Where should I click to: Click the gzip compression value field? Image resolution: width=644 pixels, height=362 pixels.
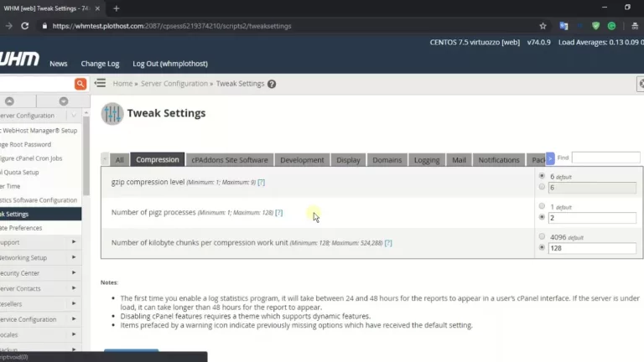[x=592, y=188]
